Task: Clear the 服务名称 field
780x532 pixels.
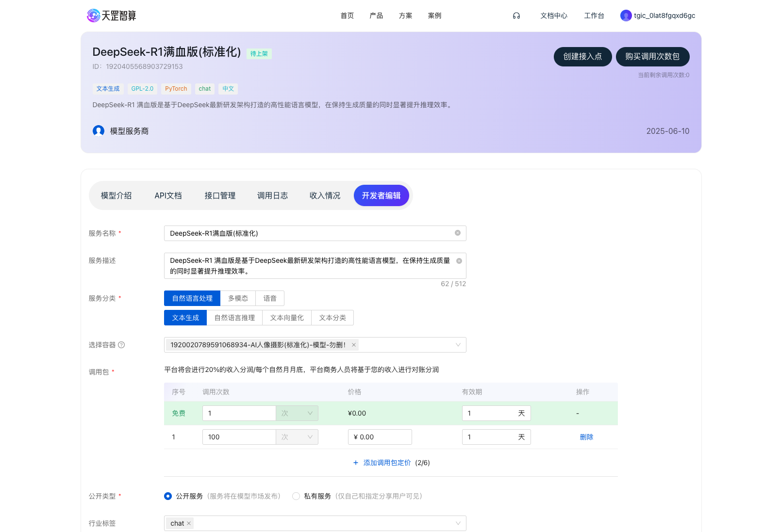Action: pyautogui.click(x=457, y=233)
